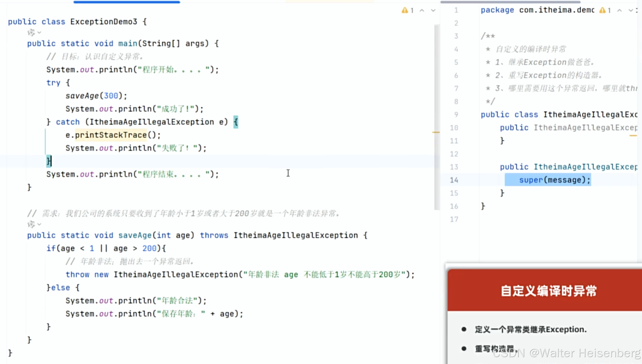
Task: Jump to previous problem in right editor
Action: coord(619,10)
